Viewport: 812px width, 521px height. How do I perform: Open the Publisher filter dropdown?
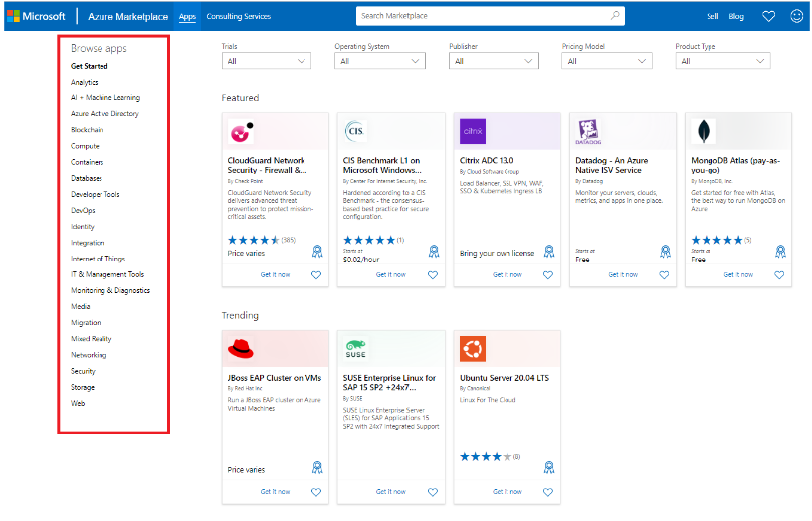(494, 61)
